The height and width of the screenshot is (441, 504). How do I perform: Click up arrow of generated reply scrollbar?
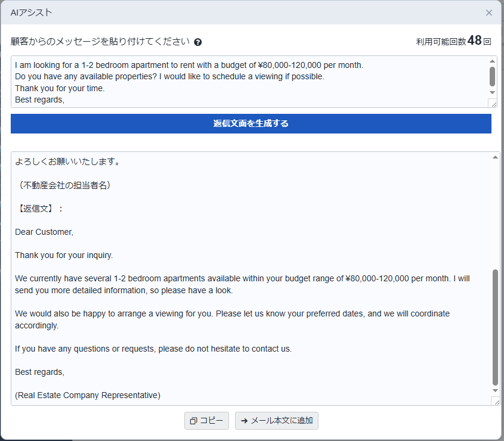point(495,157)
